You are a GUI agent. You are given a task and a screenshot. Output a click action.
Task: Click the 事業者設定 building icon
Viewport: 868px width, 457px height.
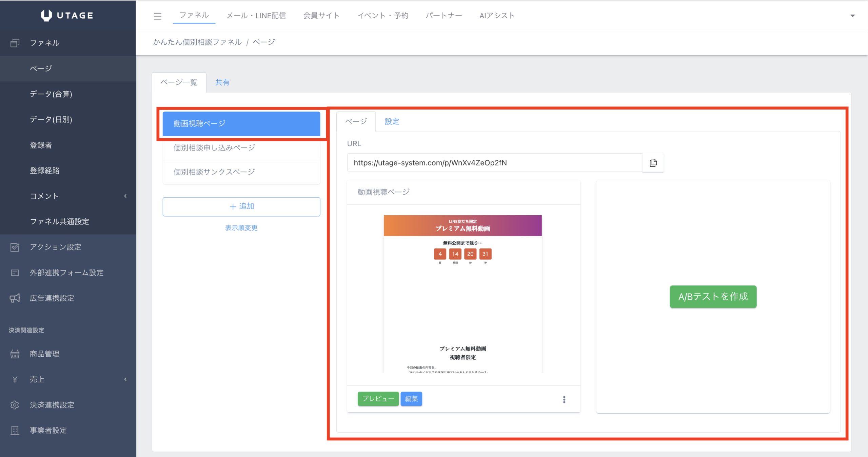coord(15,430)
